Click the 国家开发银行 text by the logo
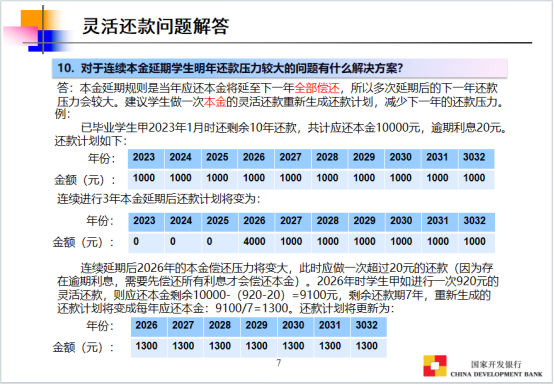Image resolution: width=554 pixels, height=385 pixels. click(496, 364)
